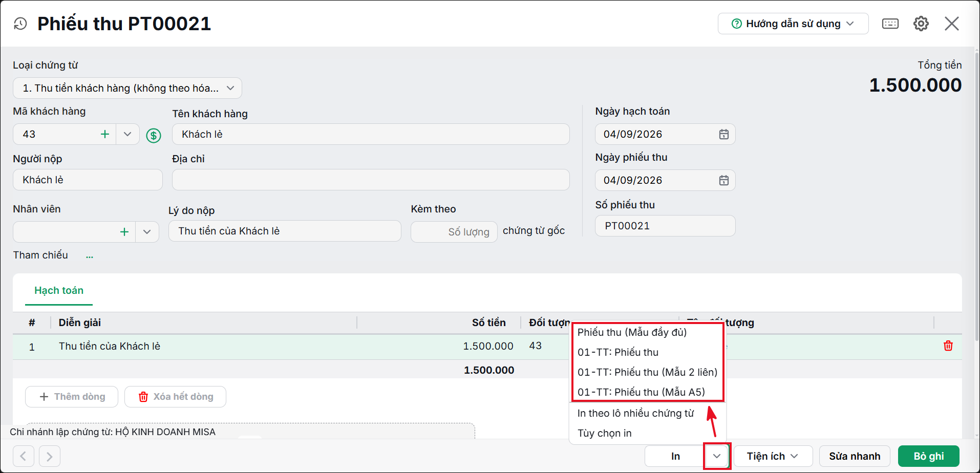Viewport: 980px width, 473px height.
Task: Select 01-TT: Phiếu thu (Mẫu A5)
Action: tap(641, 392)
